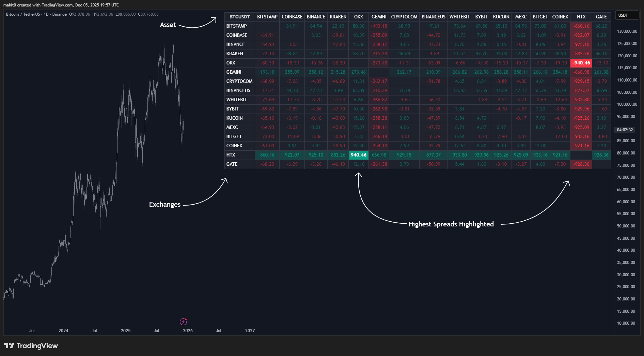Click the 130,000.00 price axis label

point(627,31)
